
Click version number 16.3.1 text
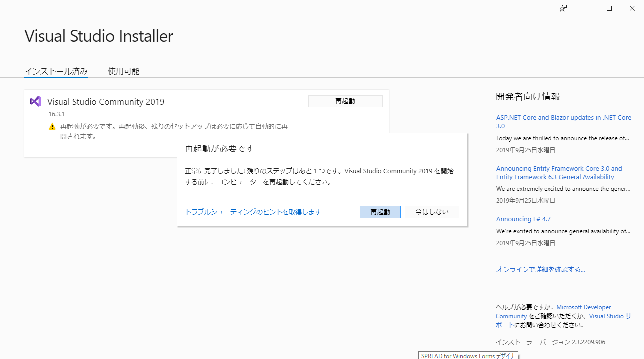coord(57,114)
